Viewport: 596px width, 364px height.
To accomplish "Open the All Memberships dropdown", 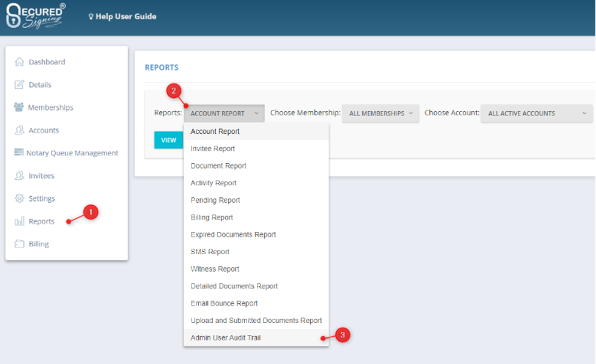I will pos(380,113).
